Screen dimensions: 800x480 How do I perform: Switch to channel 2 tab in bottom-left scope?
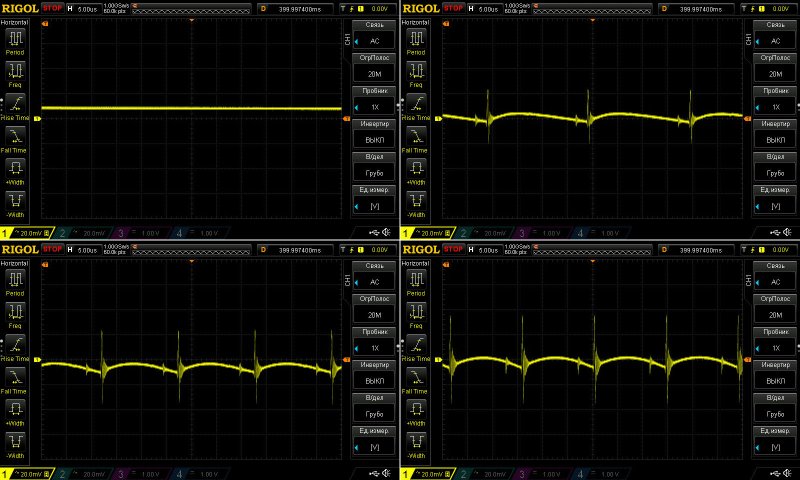point(79,472)
